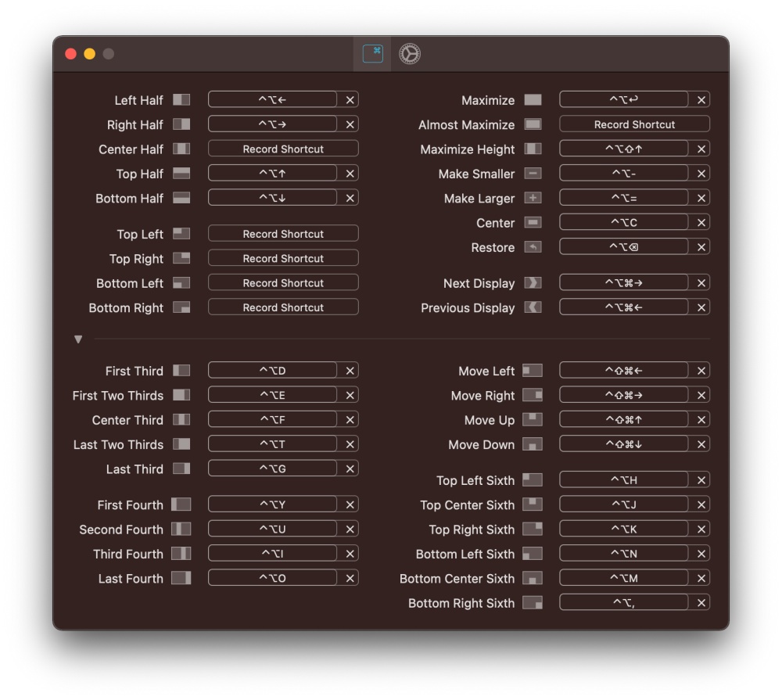Edit the First Two Thirds shortcut field
This screenshot has height=700, width=782.
(x=272, y=395)
